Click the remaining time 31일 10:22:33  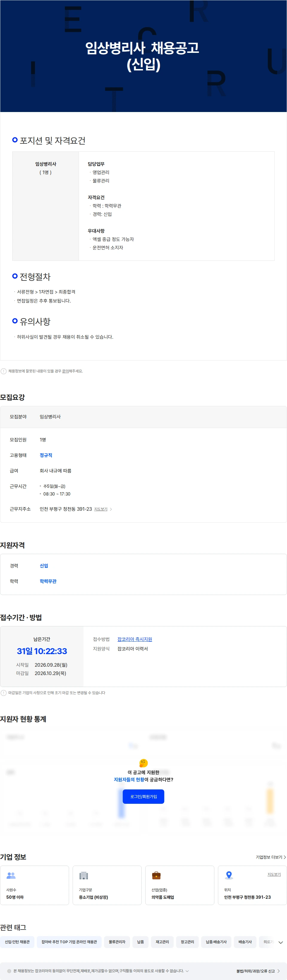tap(42, 651)
